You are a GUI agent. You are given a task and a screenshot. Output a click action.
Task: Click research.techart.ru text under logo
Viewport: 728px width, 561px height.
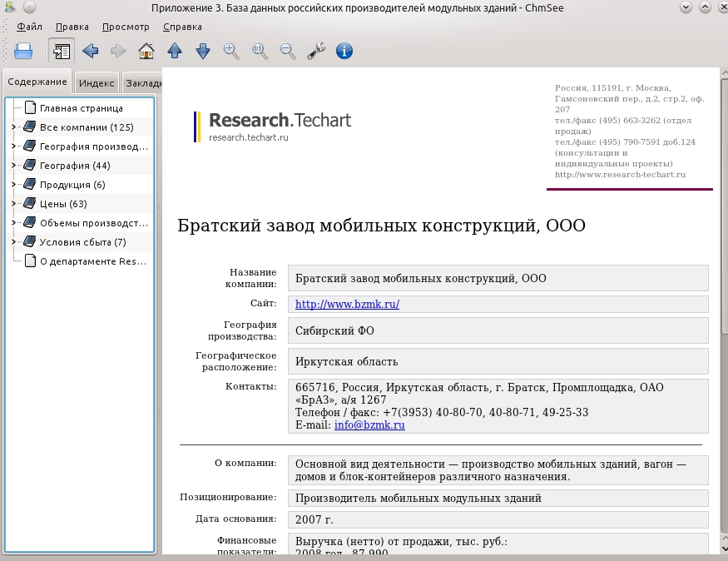tap(249, 137)
